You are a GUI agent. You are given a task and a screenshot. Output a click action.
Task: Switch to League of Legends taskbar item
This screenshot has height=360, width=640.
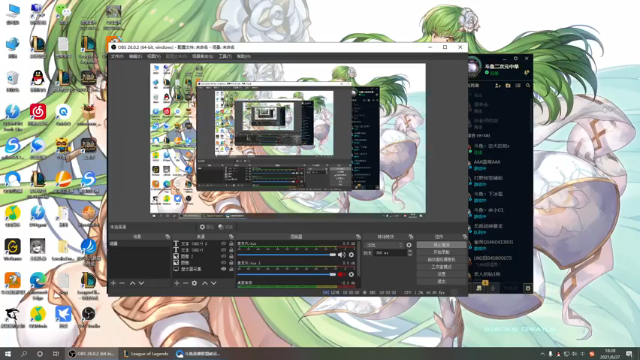(146, 354)
